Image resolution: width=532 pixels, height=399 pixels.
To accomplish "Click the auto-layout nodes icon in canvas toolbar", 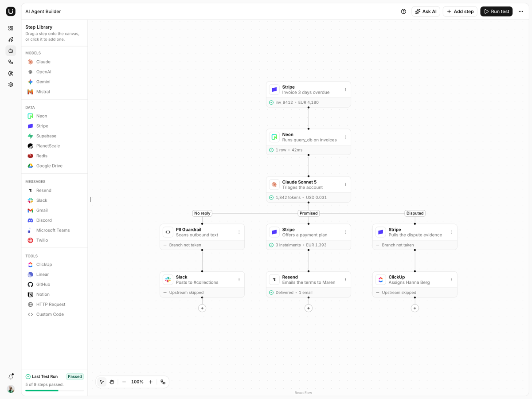I will click(163, 382).
